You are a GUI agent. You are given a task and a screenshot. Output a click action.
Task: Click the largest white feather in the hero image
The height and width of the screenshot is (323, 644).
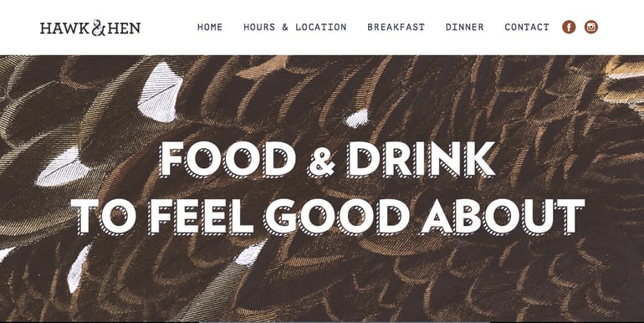click(160, 92)
